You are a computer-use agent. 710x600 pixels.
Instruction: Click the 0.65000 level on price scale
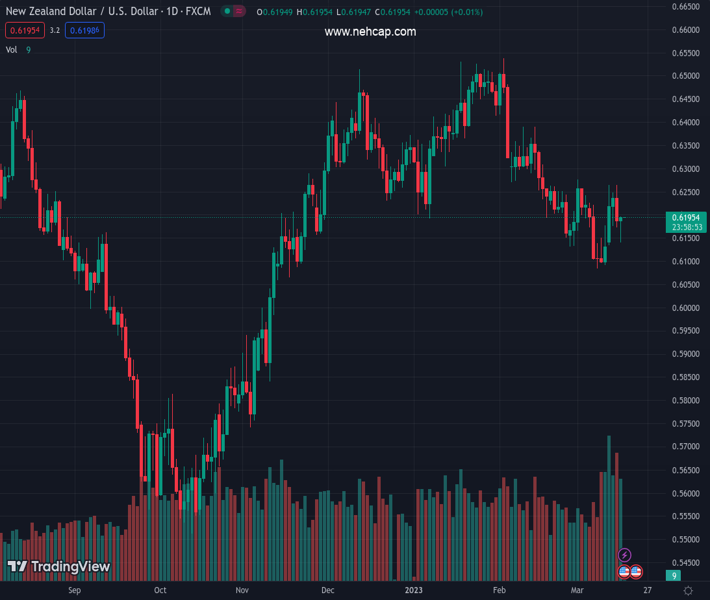(x=685, y=76)
